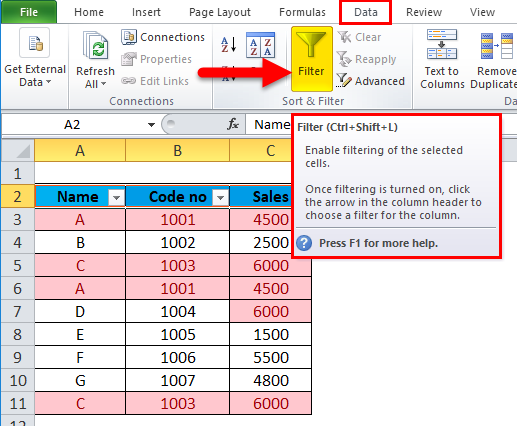The width and height of the screenshot is (517, 426).
Task: Select column B header
Action: [x=177, y=151]
